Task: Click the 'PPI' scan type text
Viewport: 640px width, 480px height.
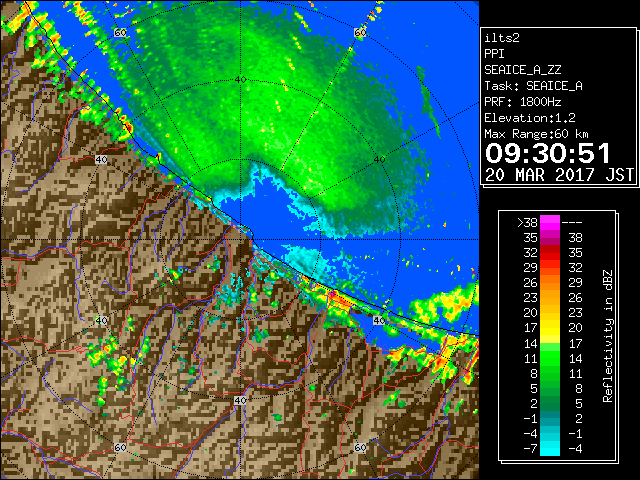Action: 494,54
